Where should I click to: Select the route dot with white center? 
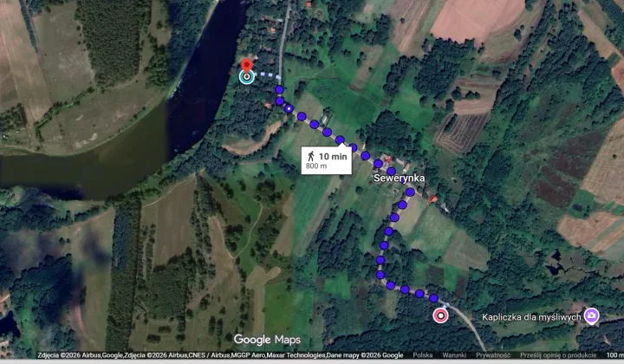point(289,108)
